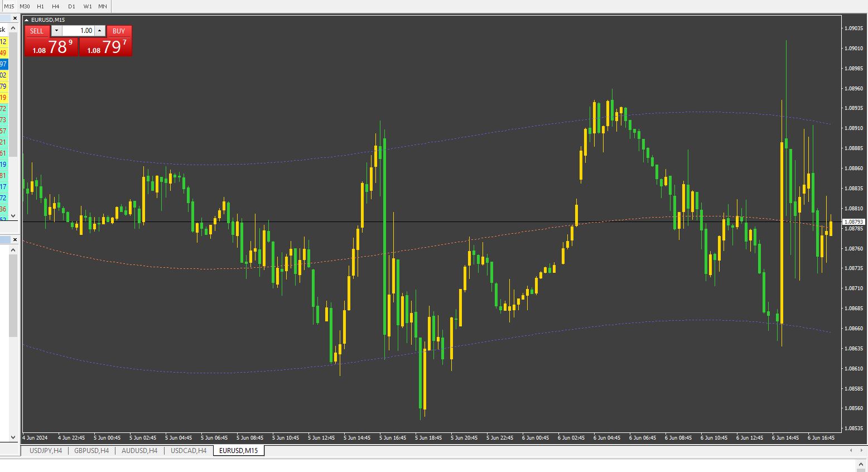Viewport: 868px width, 472px height.
Task: Open the GBPUSD,H4 chart tab
Action: [91, 450]
